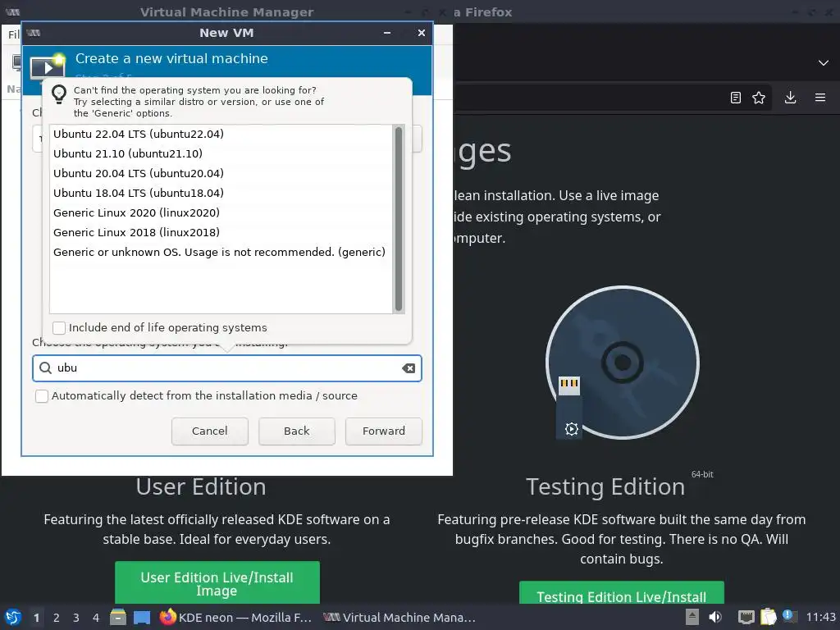Viewport: 840px width, 630px height.
Task: Open Firefox hamburger menu
Action: [x=820, y=98]
